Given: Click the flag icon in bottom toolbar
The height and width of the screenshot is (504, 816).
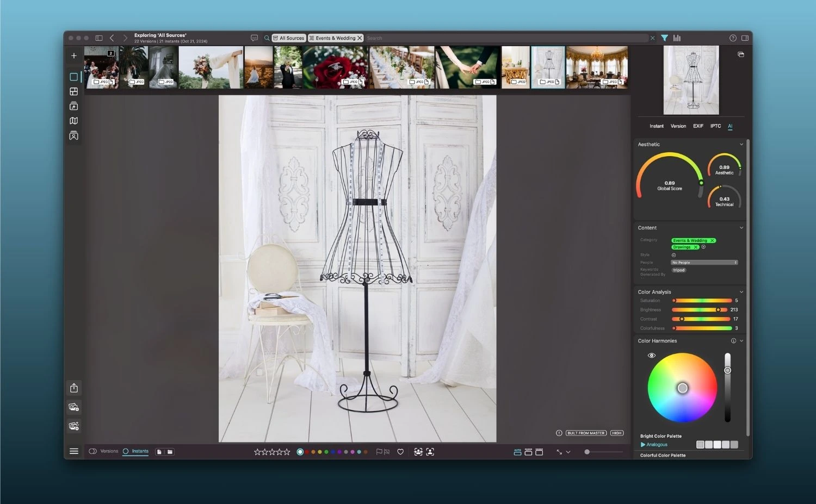Looking at the screenshot, I should pos(379,452).
